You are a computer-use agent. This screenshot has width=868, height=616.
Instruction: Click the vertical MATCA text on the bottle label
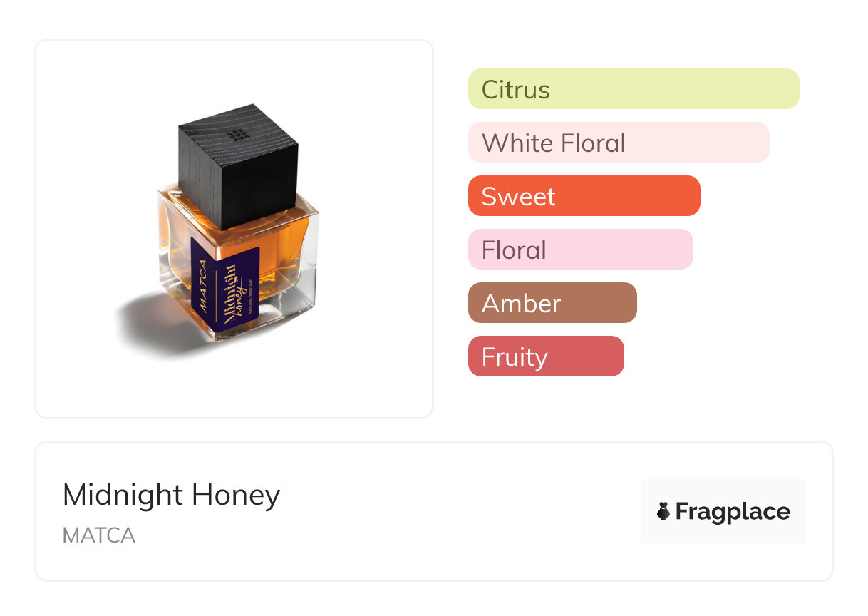coord(203,285)
